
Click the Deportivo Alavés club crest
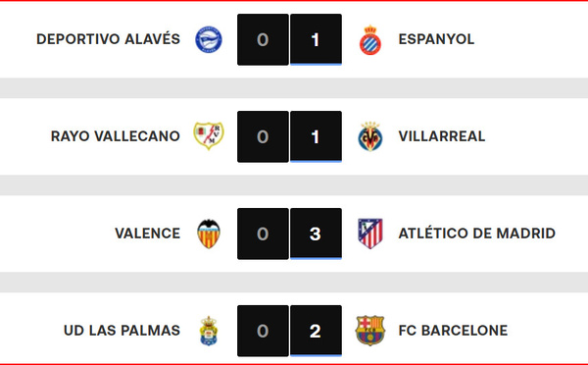coord(209,39)
